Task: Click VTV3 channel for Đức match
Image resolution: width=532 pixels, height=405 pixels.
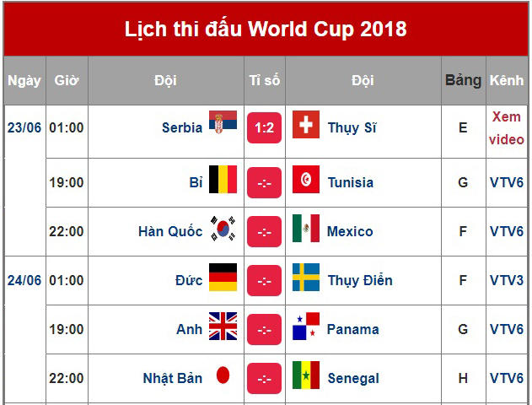Action: 507,280
